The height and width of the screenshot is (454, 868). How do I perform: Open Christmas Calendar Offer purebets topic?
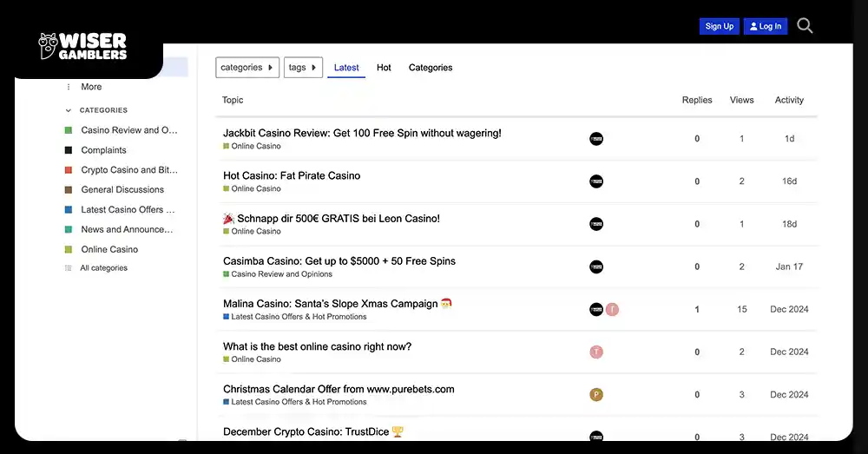point(339,389)
